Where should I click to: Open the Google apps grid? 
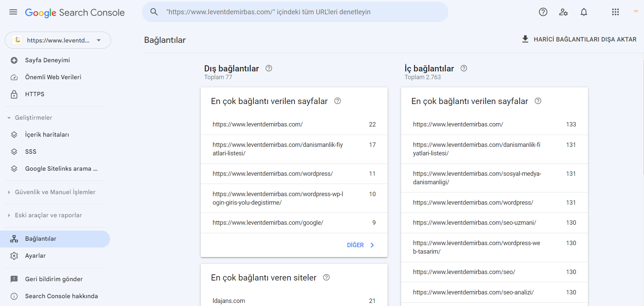(615, 12)
